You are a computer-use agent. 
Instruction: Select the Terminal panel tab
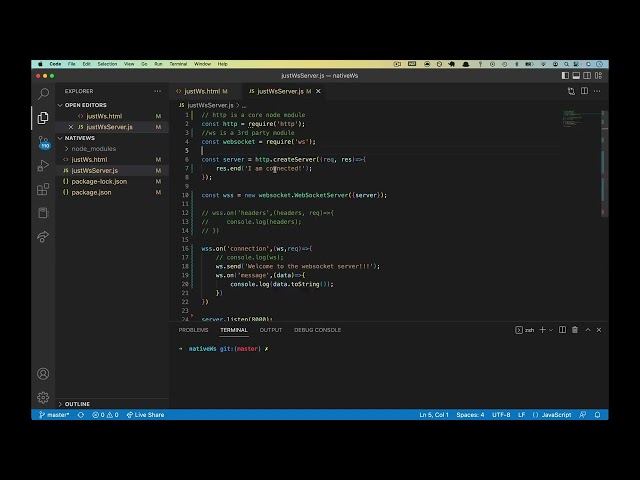[234, 330]
